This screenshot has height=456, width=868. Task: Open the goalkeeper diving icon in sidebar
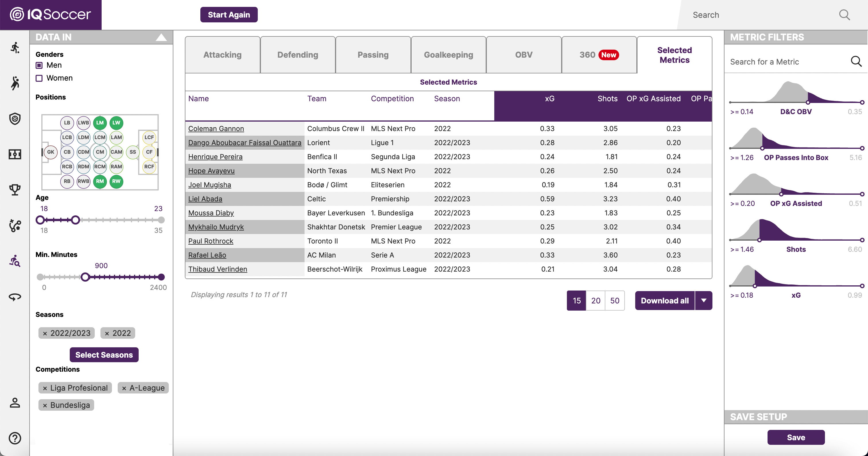[15, 83]
